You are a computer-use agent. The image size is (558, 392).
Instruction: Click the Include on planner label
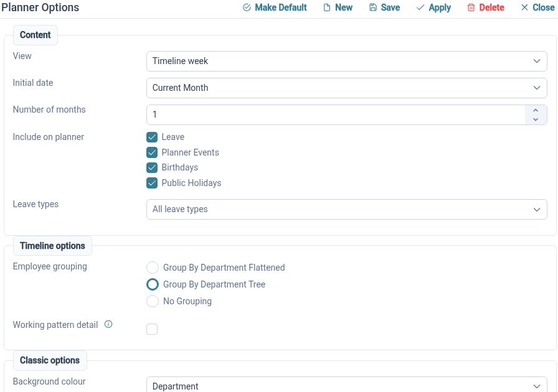49,137
